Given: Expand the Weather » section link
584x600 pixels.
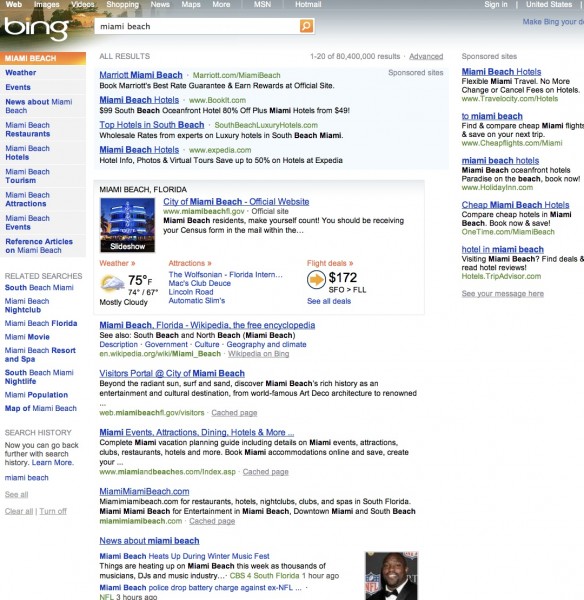Looking at the screenshot, I should coord(117,263).
